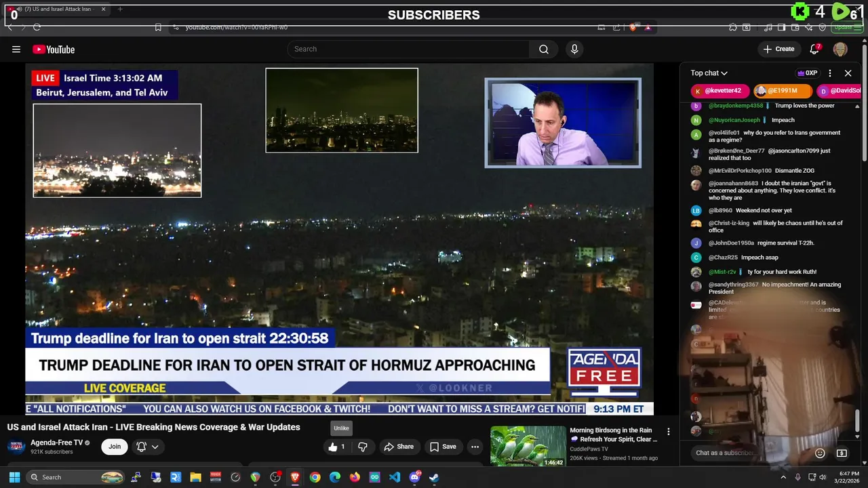
Task: Open File Explorer from taskbar
Action: pyautogui.click(x=195, y=477)
